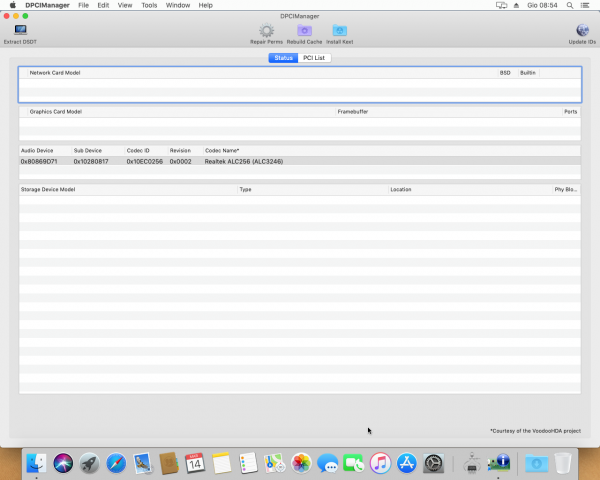Click the Install Kext icon

coord(339,31)
